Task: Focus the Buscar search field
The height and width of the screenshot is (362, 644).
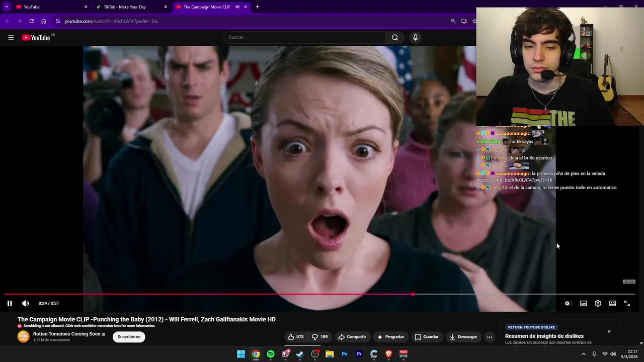Action: coord(304,37)
